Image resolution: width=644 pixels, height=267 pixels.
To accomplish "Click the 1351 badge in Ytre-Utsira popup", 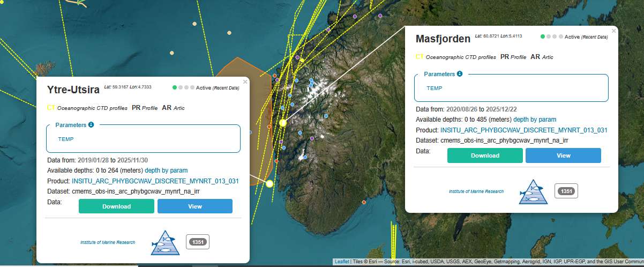I will 197,242.
